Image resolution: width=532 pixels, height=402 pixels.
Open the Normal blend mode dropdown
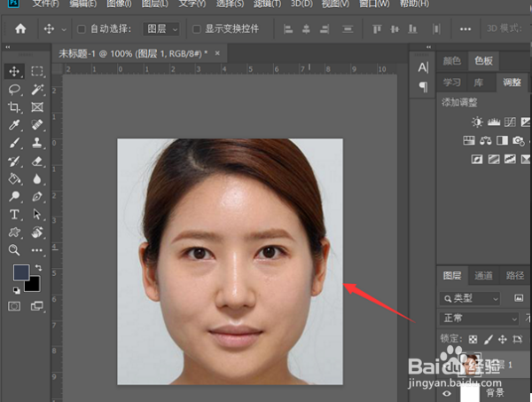(479, 319)
